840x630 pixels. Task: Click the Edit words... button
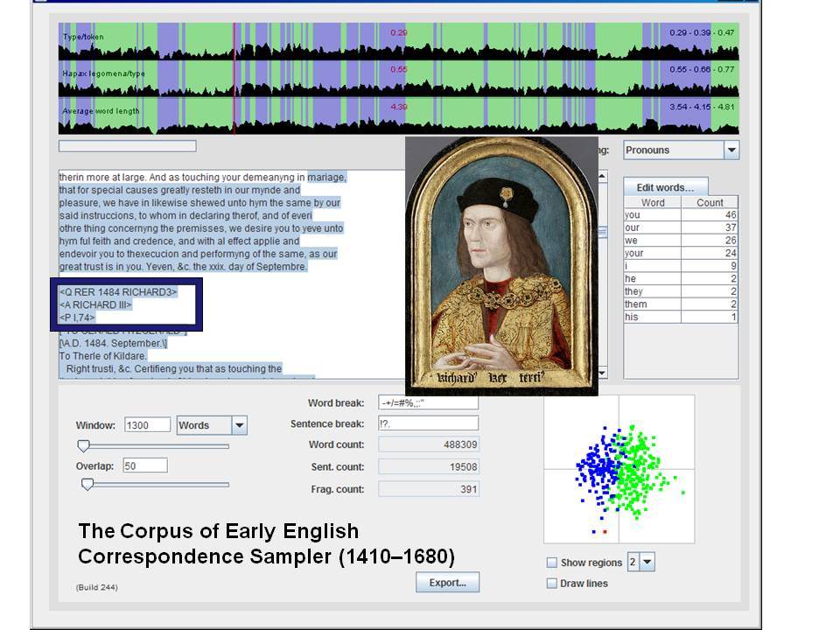point(665,187)
